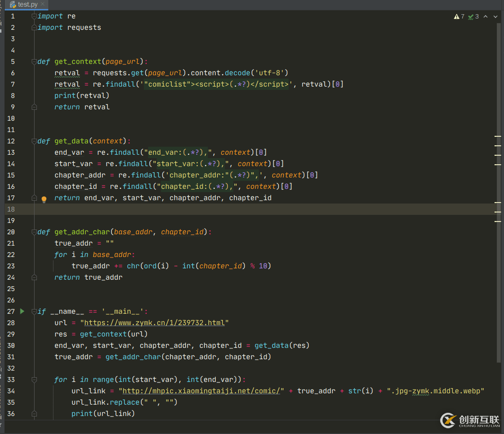Fold the __main__ if block
This screenshot has width=504, height=434.
pos(34,311)
